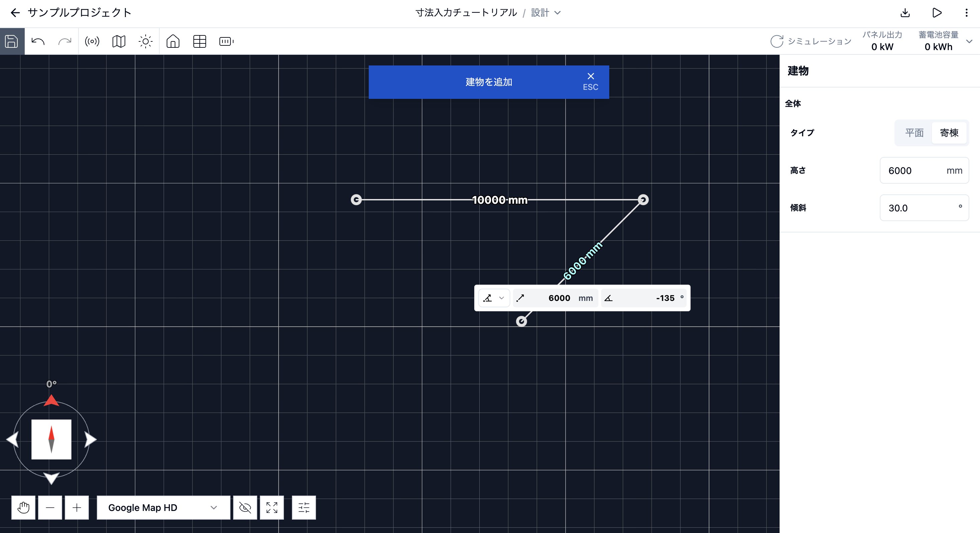Run シミュレーション refresh

coord(811,41)
